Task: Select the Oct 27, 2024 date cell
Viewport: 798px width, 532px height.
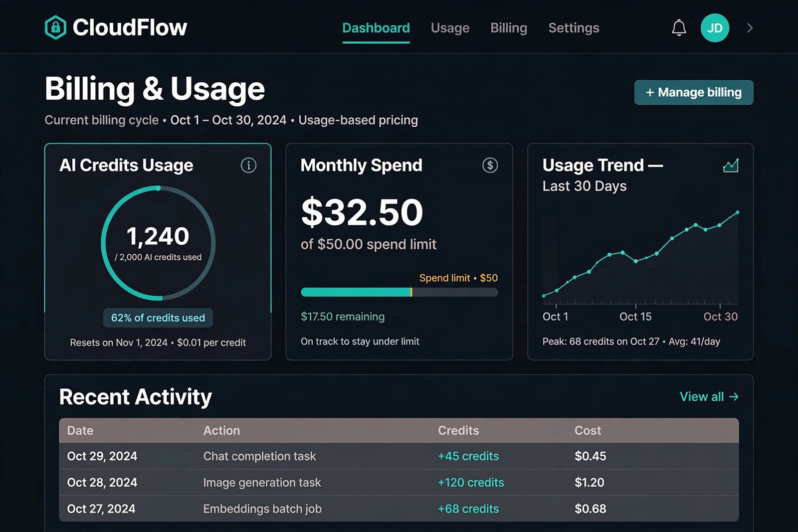Action: coord(101,509)
